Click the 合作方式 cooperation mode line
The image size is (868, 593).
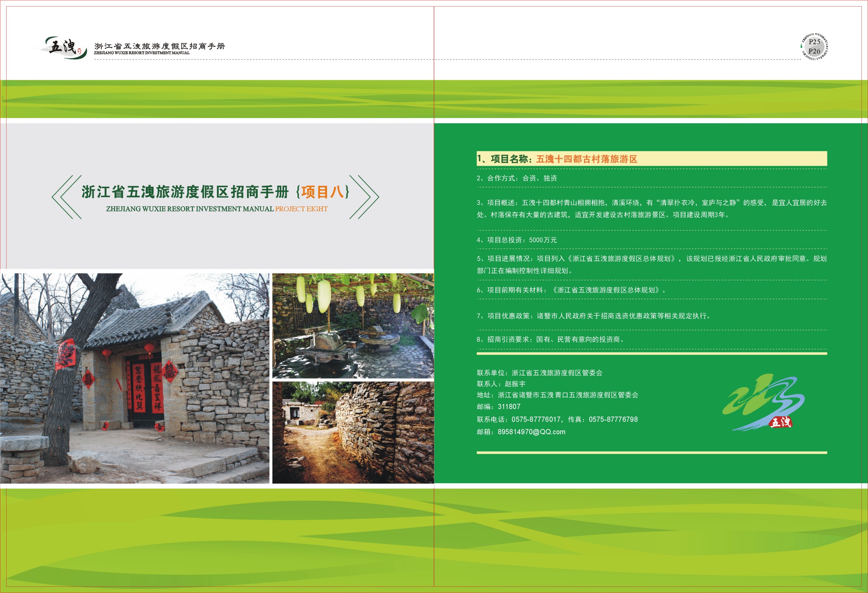(x=516, y=178)
